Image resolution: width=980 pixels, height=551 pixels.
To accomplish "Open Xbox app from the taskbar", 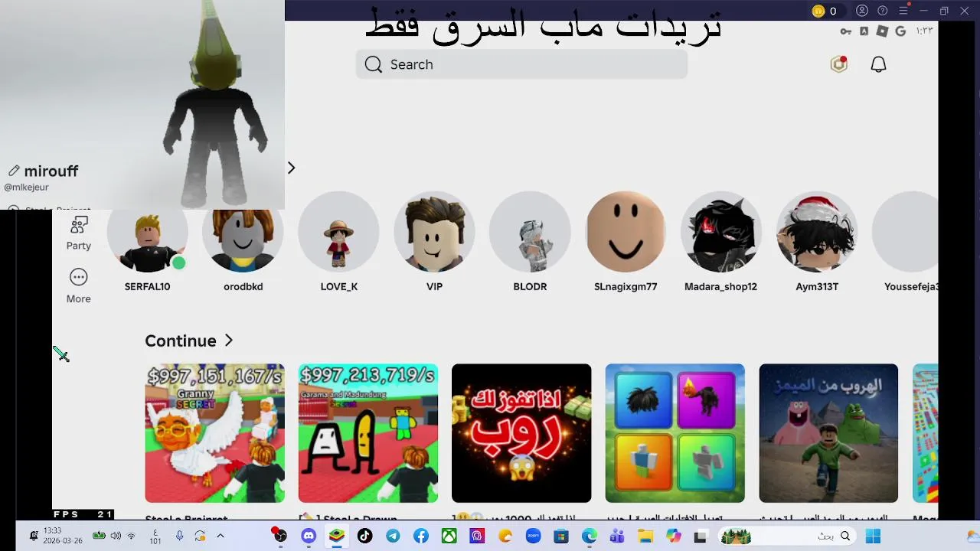I will click(x=449, y=536).
